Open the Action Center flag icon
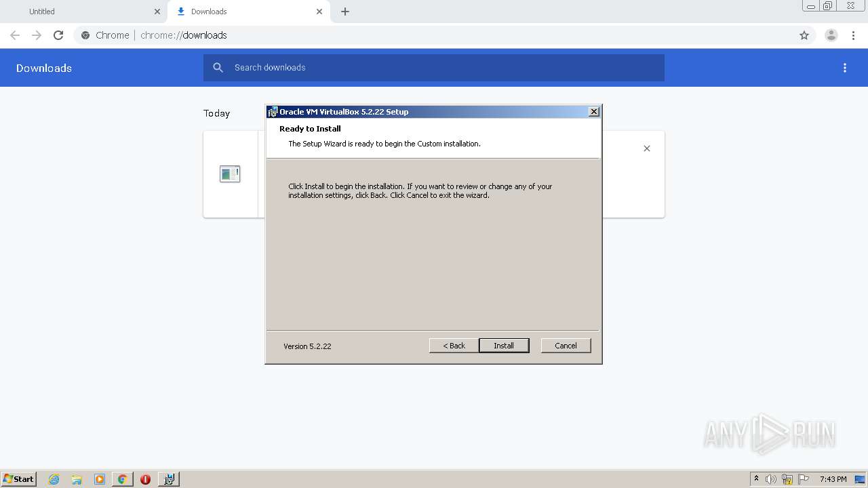Image resolution: width=868 pixels, height=488 pixels. [804, 479]
